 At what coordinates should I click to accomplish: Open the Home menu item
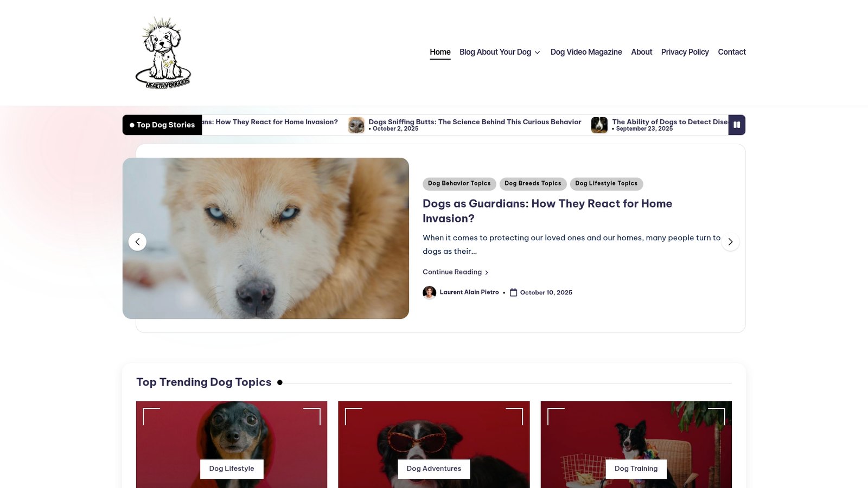pyautogui.click(x=440, y=52)
